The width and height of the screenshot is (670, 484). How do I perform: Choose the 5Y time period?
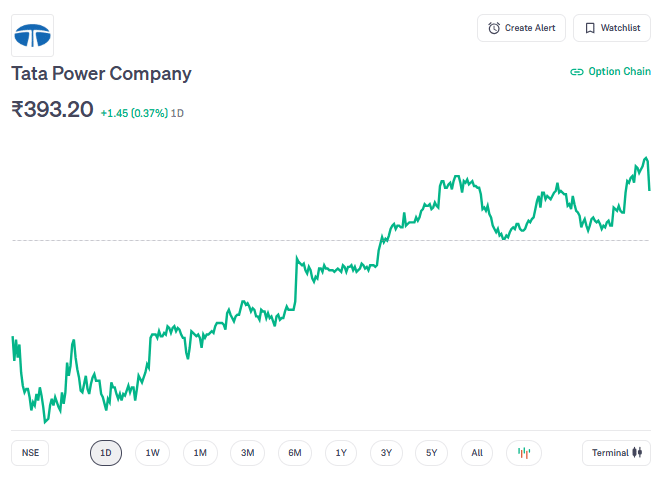coord(431,453)
